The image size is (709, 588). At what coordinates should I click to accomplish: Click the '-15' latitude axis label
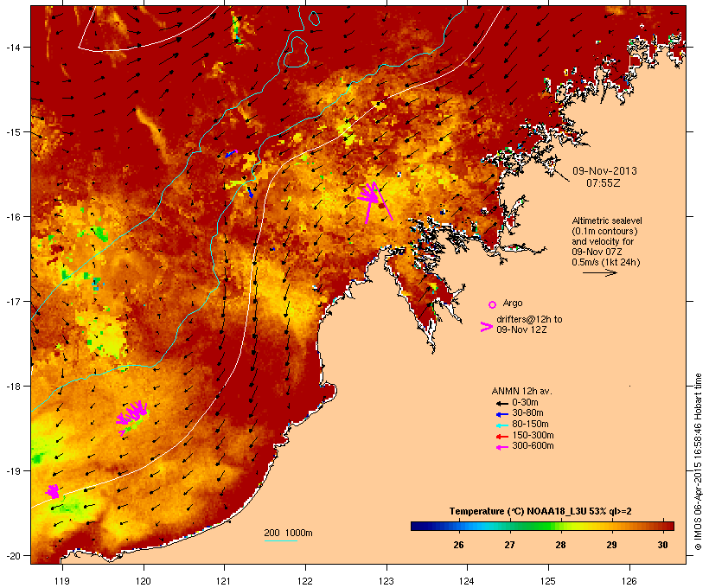click(12, 132)
